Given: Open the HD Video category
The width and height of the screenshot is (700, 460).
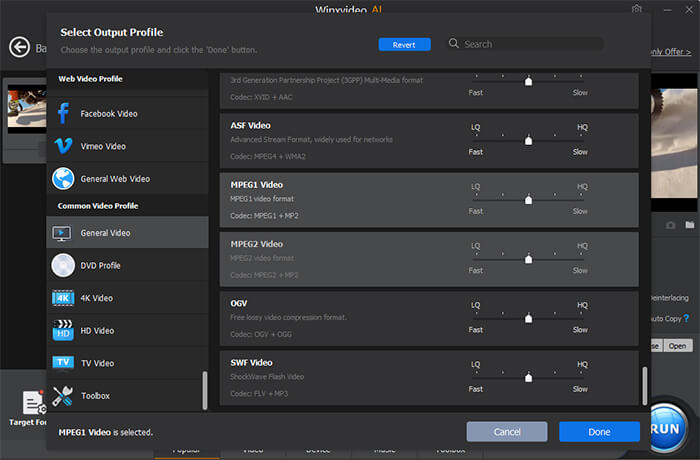Looking at the screenshot, I should [127, 330].
